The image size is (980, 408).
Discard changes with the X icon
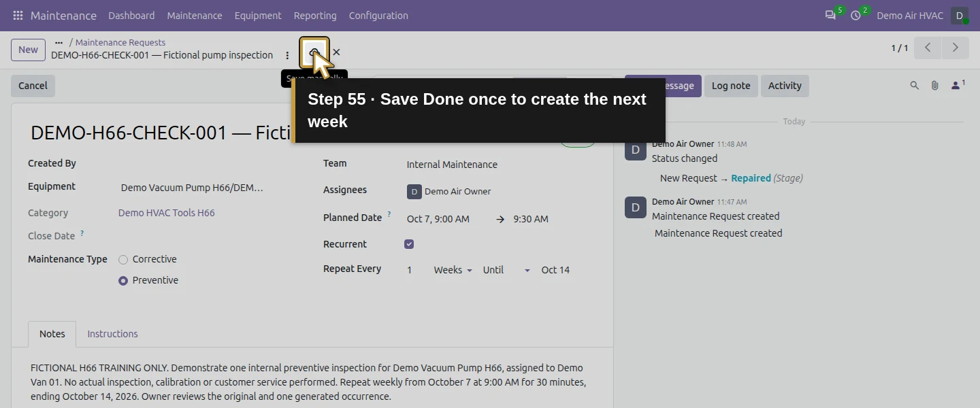coord(336,52)
